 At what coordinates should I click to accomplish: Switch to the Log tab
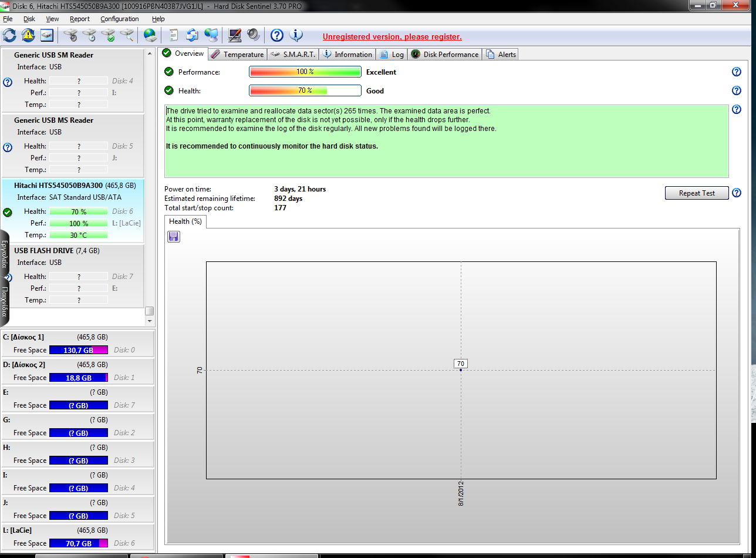coord(392,54)
